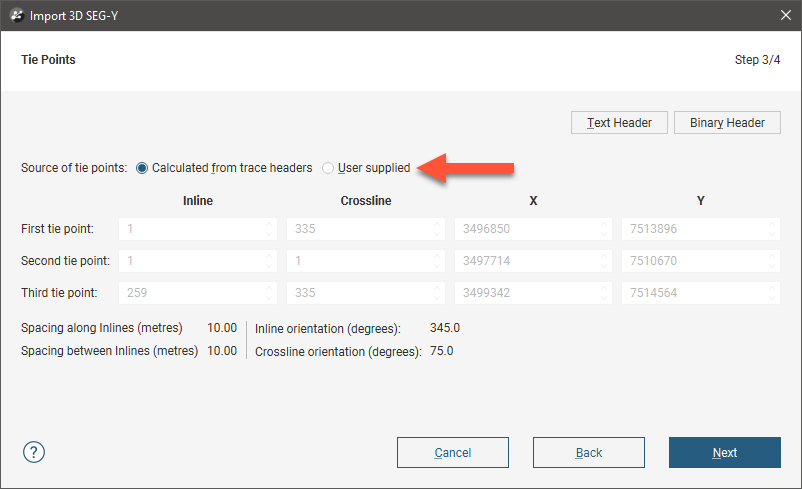Select 'Calculated from trace headers' radio option

click(142, 168)
